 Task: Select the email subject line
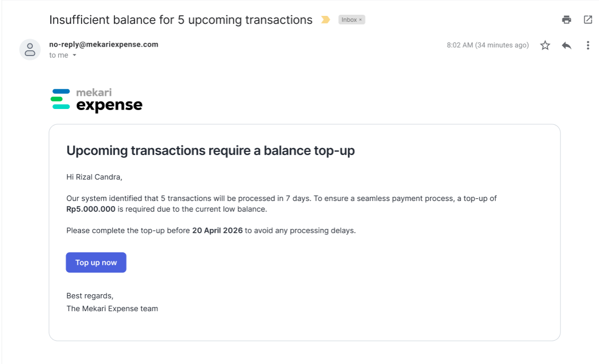pyautogui.click(x=180, y=20)
